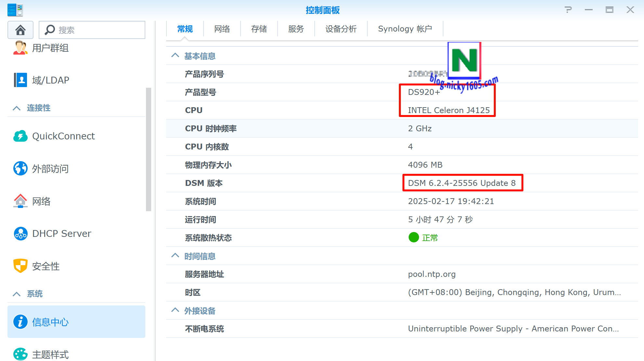Select the 2 GHz clock value
The image size is (644, 361).
point(420,128)
